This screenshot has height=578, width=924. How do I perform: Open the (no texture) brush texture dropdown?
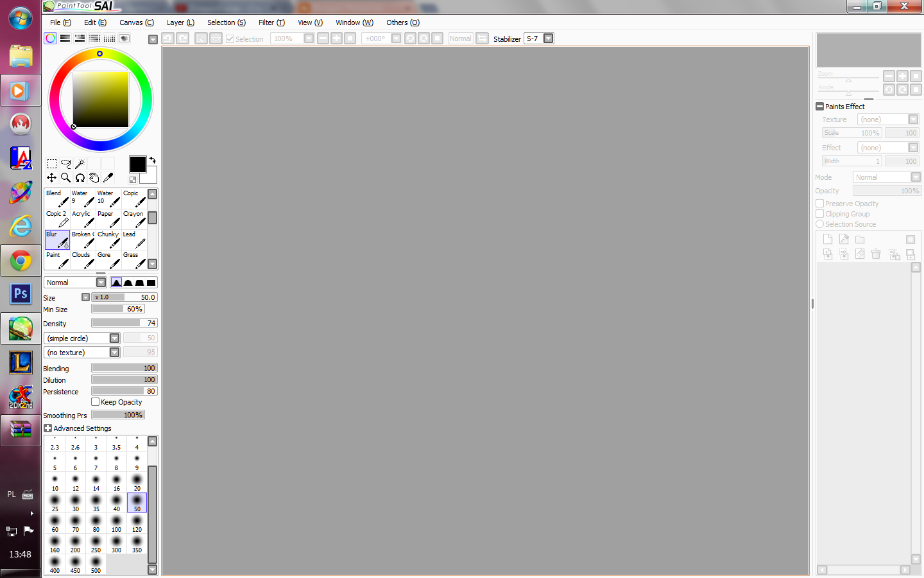pyautogui.click(x=114, y=352)
